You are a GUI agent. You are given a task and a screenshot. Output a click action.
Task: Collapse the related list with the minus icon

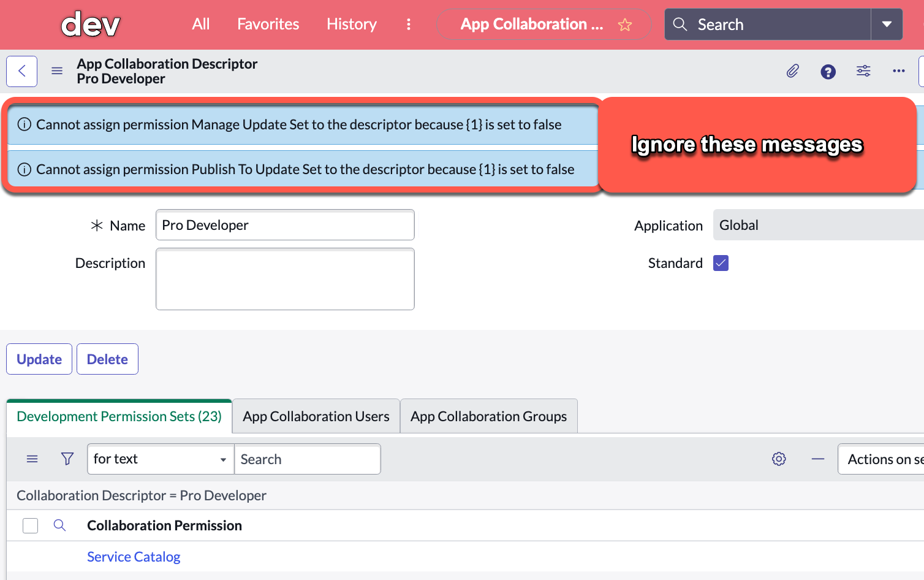coord(818,459)
